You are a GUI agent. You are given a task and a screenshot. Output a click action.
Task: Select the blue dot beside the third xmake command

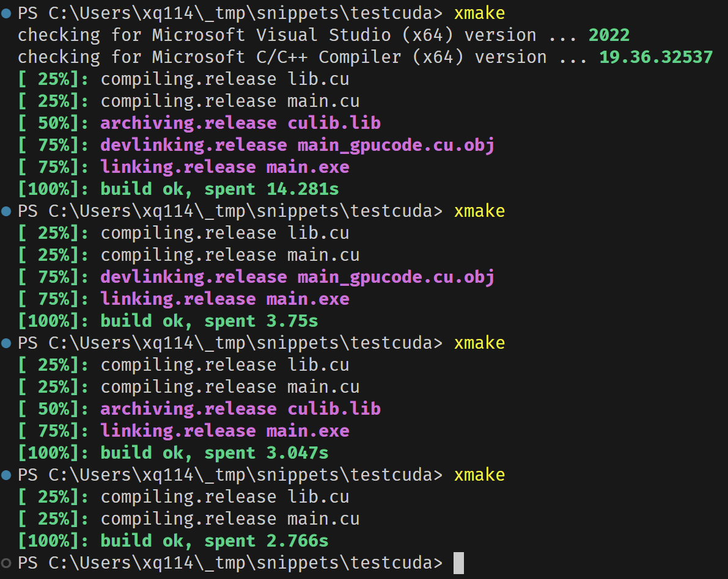[6, 341]
